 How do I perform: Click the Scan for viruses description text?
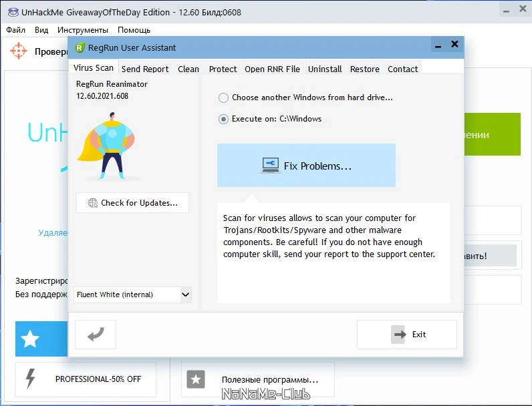329,236
